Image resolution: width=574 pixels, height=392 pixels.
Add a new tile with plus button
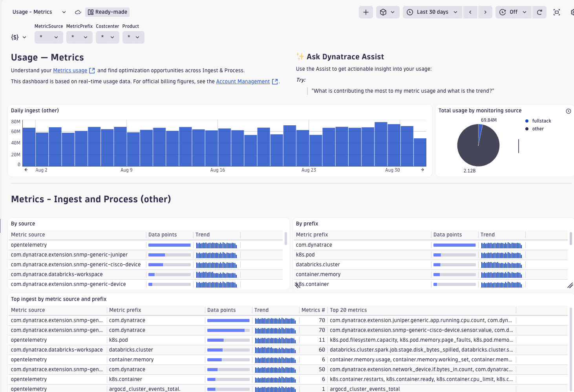[x=366, y=12]
